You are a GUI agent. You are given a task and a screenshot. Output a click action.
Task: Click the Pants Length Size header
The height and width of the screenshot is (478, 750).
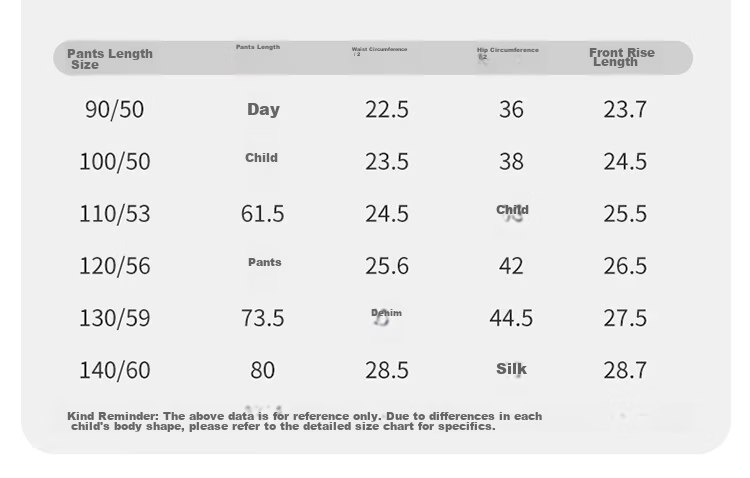[x=110, y=59]
